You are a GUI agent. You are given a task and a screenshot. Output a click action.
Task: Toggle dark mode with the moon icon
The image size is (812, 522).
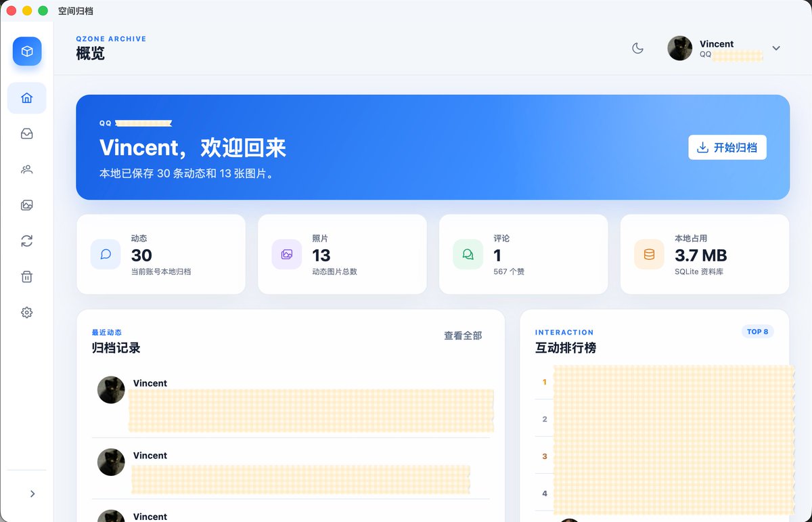coord(637,48)
